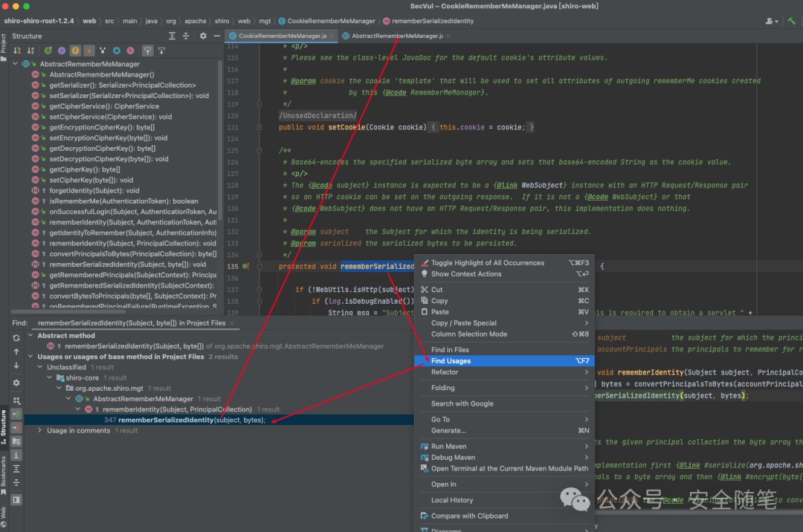Toggle Show non-public lock icon
Image resolution: width=803 pixels, height=532 pixels.
[x=89, y=51]
